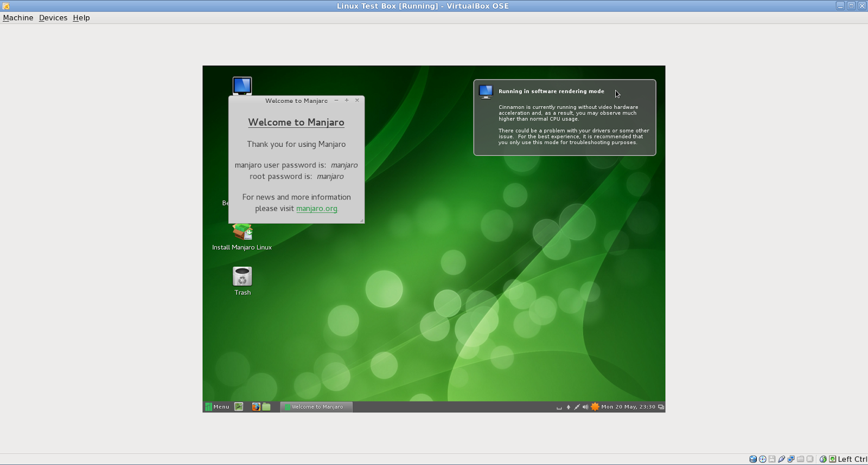Click the hard disk activity status icon
The image size is (868, 465).
click(753, 459)
